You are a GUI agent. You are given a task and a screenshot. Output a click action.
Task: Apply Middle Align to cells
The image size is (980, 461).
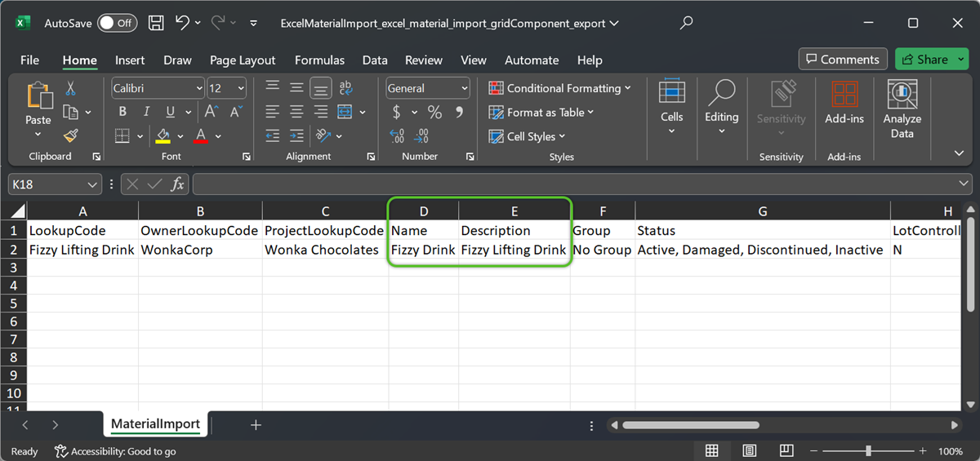pos(296,87)
